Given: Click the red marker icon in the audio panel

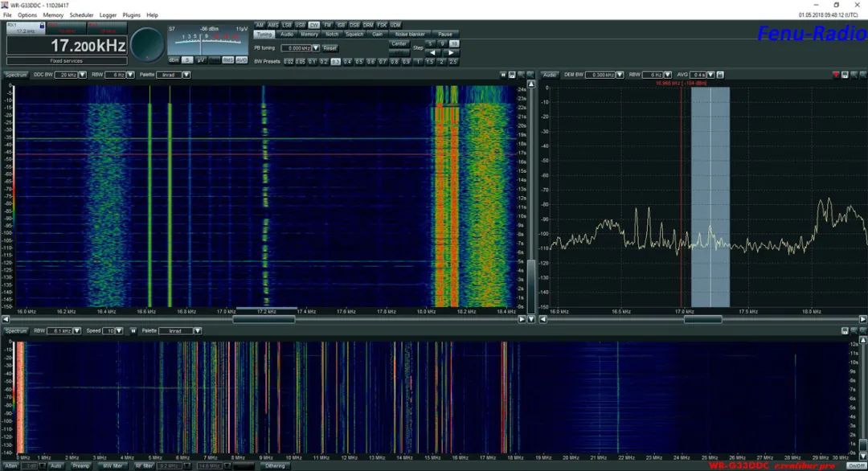Looking at the screenshot, I should 836,75.
